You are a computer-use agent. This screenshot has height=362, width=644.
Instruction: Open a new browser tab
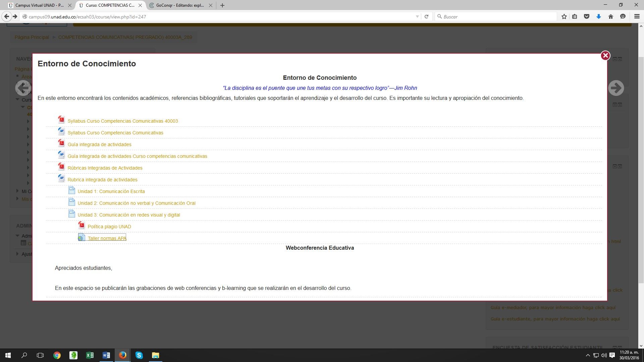click(x=222, y=5)
